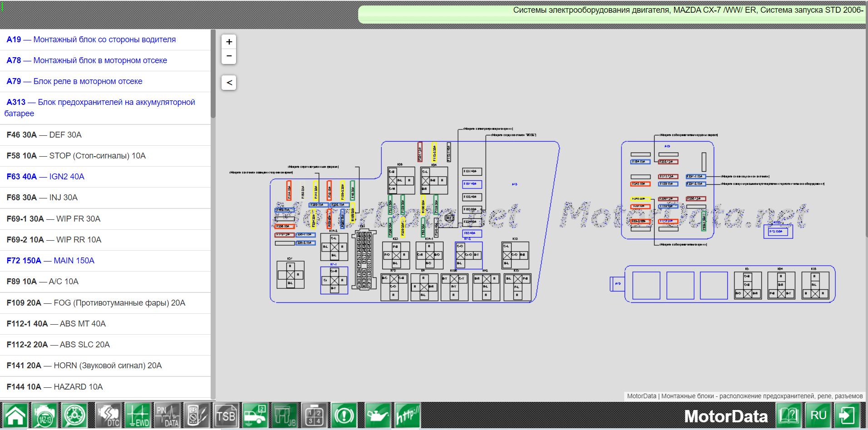Open A78 engine compartment block link
868x430 pixels.
[87, 60]
